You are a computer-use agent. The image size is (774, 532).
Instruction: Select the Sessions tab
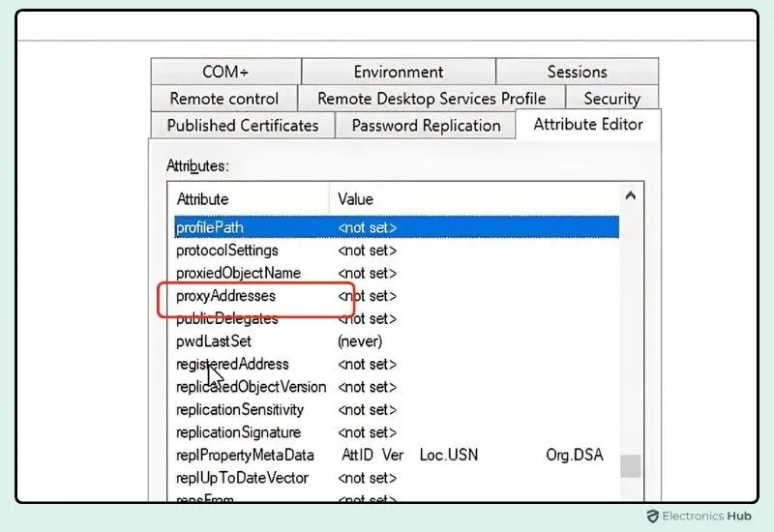(577, 72)
